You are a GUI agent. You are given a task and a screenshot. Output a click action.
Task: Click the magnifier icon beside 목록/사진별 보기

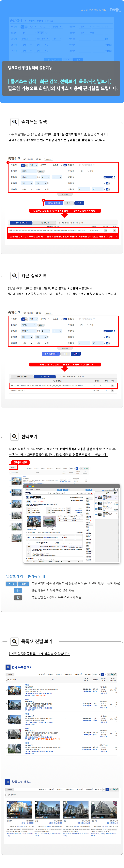click(14, 641)
